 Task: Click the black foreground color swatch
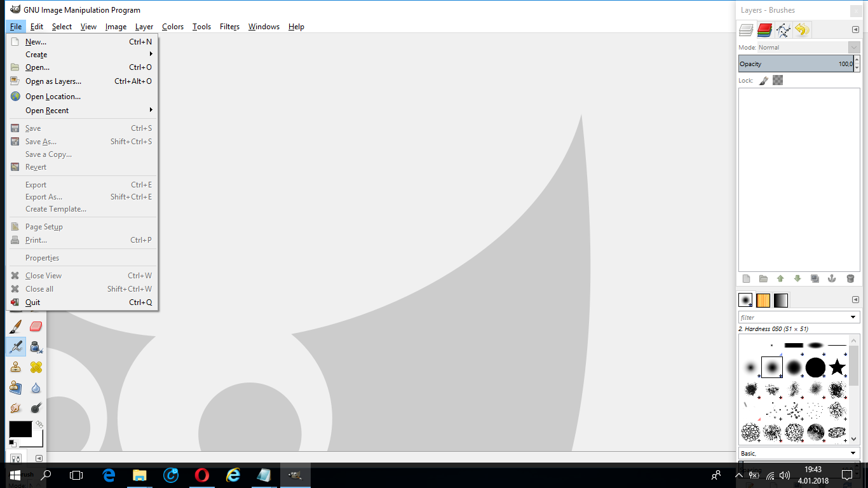click(20, 429)
